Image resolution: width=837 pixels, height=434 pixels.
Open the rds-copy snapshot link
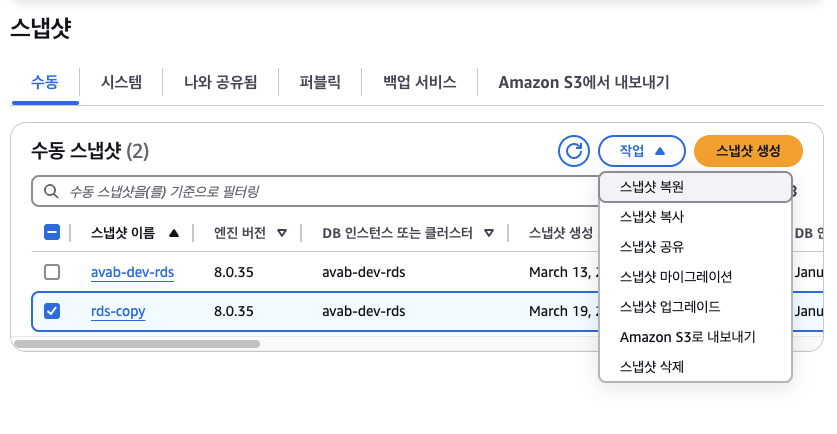tap(118, 311)
